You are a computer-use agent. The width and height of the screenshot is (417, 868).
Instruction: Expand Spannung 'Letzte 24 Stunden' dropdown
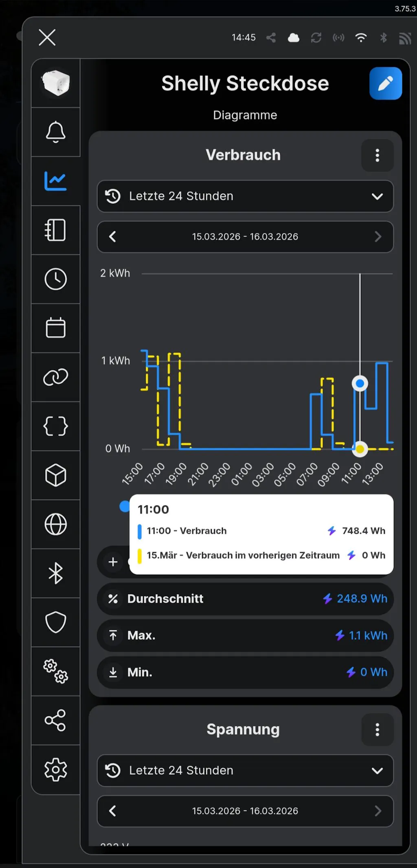[x=245, y=771]
